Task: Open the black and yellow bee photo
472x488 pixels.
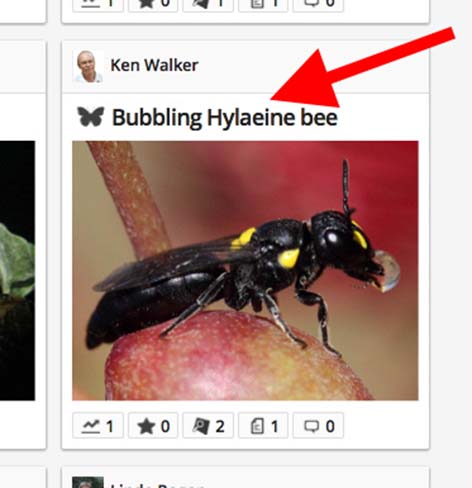Action: [245, 270]
